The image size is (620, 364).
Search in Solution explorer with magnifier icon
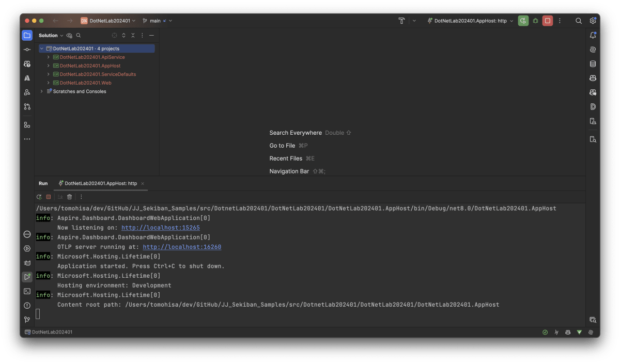[79, 36]
